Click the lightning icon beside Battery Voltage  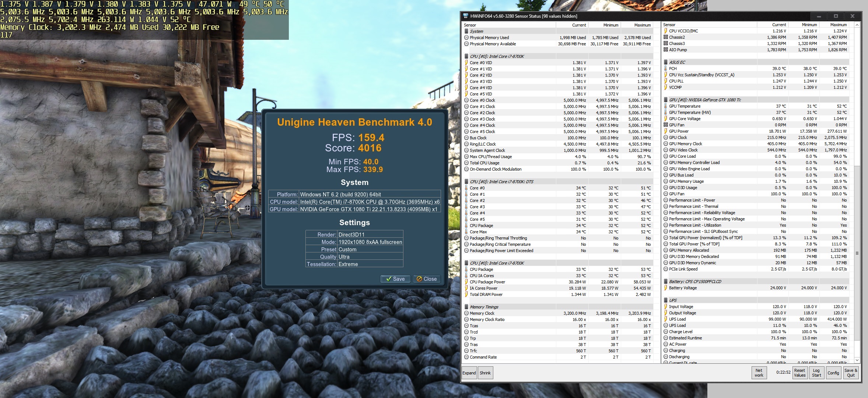[666, 288]
